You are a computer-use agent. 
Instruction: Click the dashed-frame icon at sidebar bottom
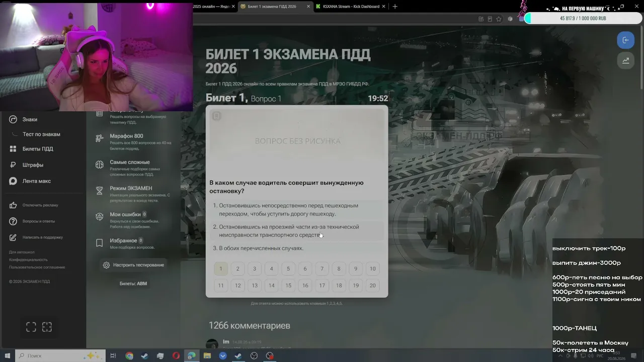point(47,327)
